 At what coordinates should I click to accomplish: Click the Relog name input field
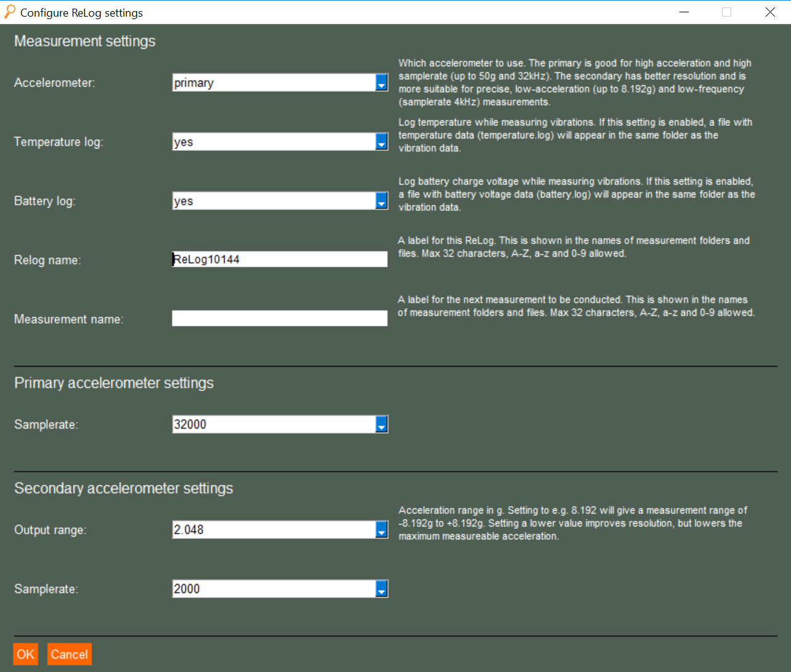coord(280,259)
